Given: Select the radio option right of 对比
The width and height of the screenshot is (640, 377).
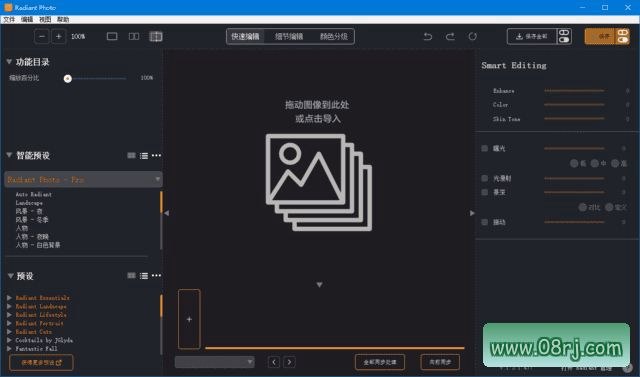Looking at the screenshot, I should tap(609, 207).
